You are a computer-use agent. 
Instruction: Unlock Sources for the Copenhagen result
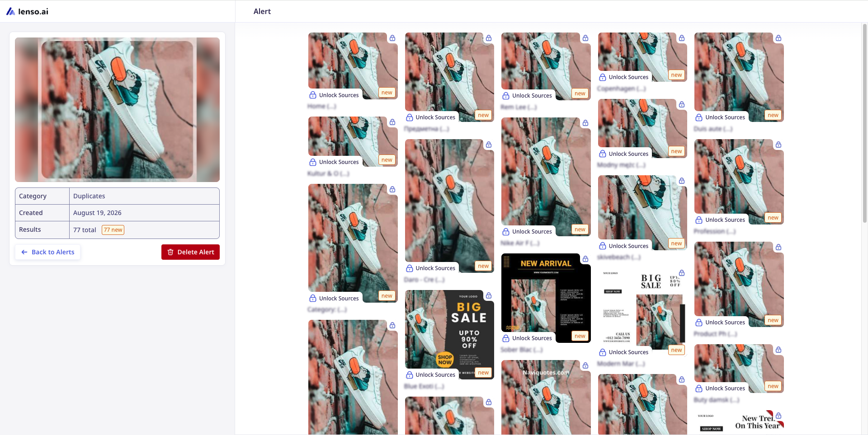click(x=624, y=77)
